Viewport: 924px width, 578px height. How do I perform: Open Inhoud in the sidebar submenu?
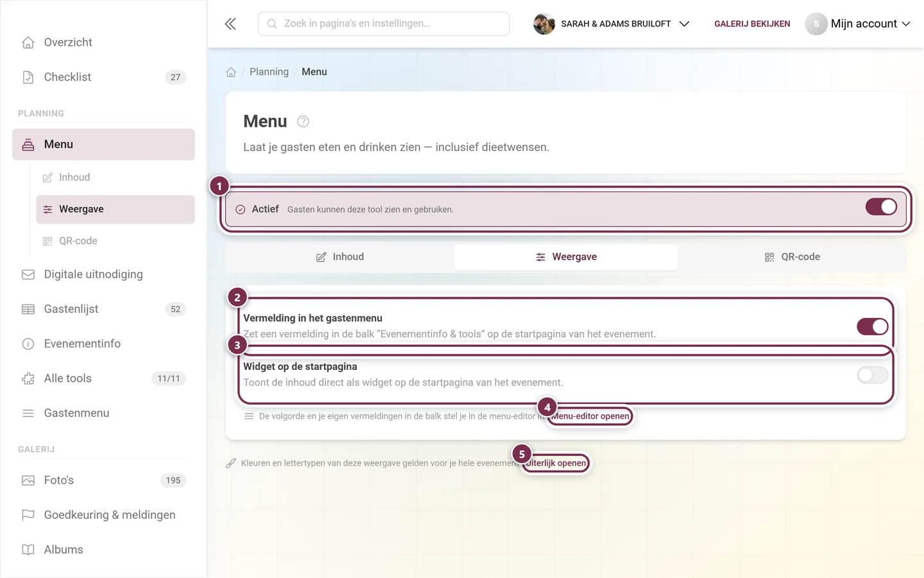pos(116,177)
